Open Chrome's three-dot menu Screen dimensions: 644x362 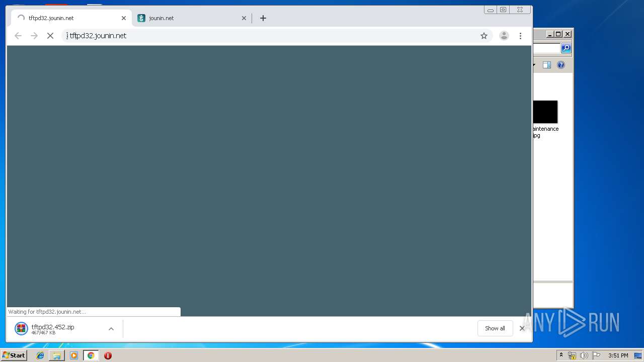click(x=520, y=36)
